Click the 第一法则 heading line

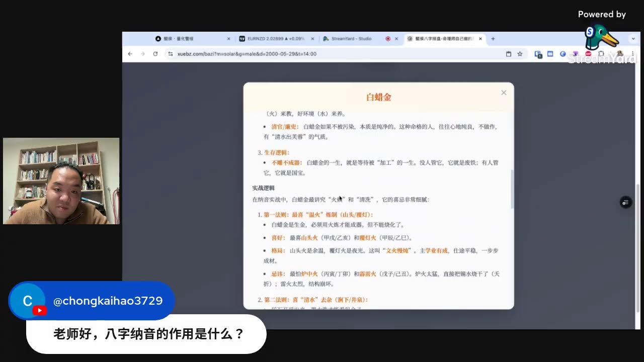[x=318, y=215]
